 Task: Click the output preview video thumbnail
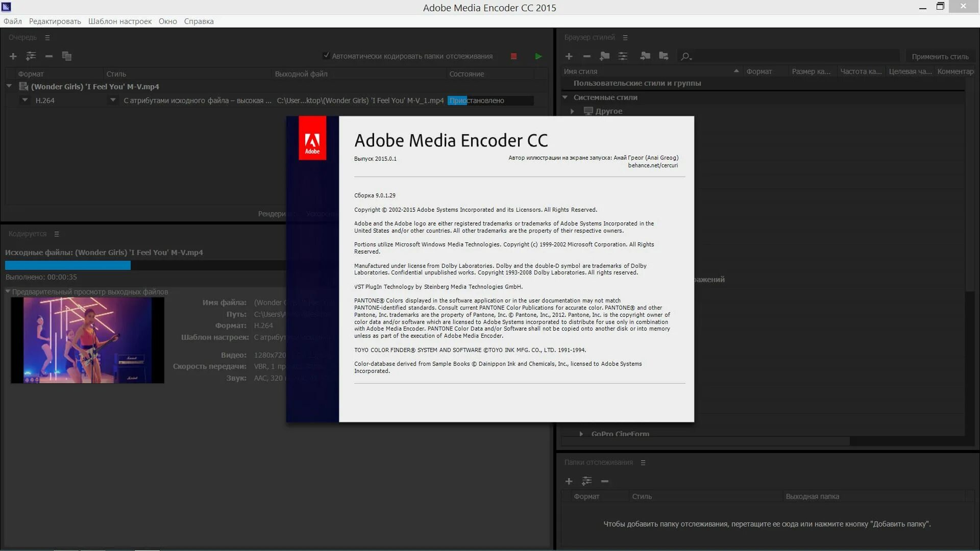coord(87,340)
